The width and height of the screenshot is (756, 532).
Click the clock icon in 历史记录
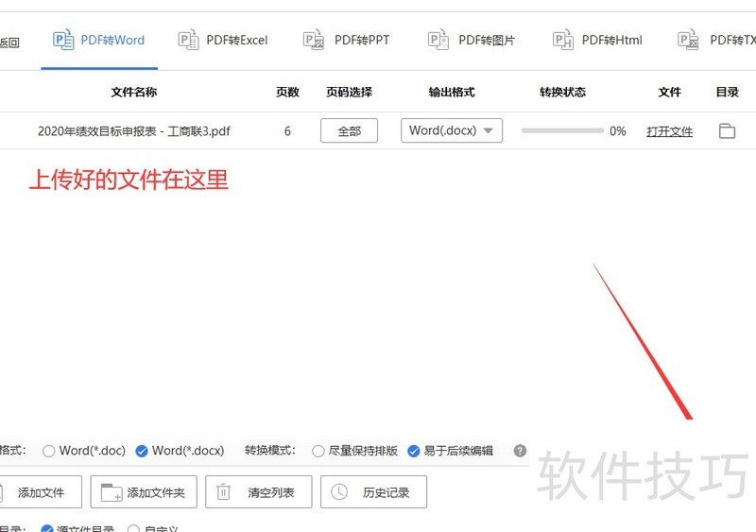pyautogui.click(x=339, y=492)
